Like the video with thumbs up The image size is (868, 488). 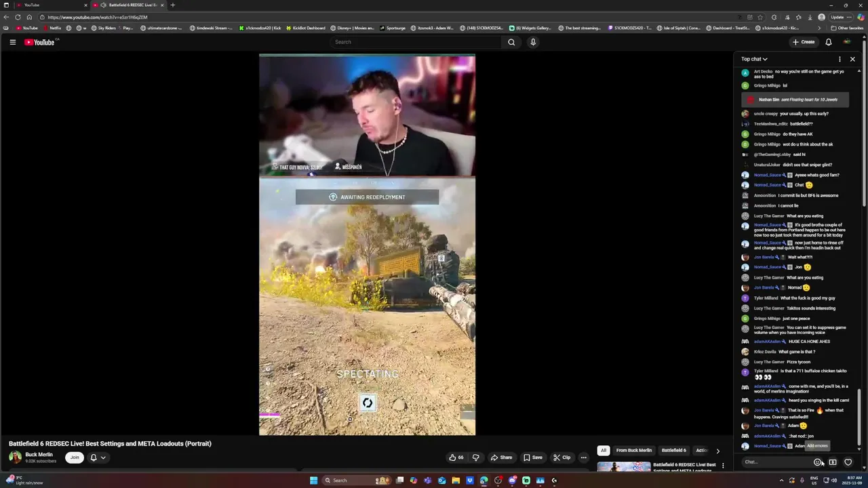tap(456, 457)
